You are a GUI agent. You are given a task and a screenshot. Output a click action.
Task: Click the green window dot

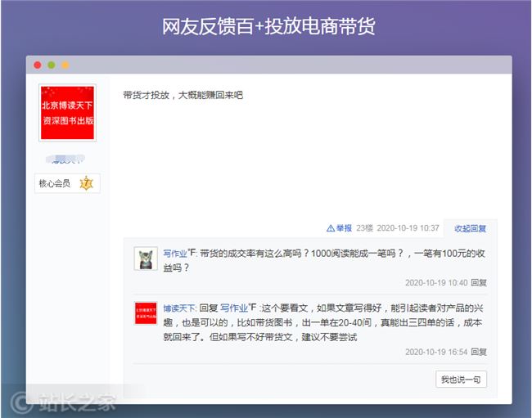click(x=52, y=65)
